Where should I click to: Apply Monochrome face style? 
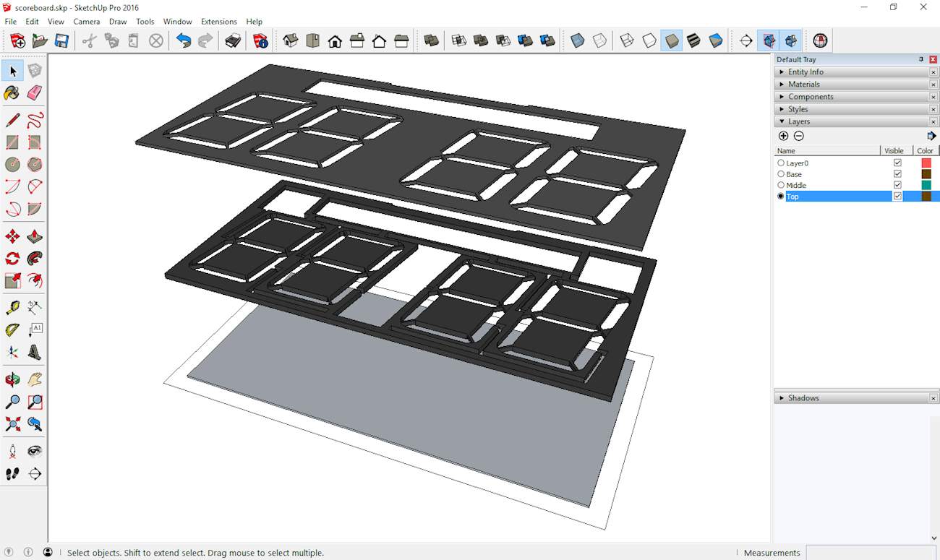(716, 41)
